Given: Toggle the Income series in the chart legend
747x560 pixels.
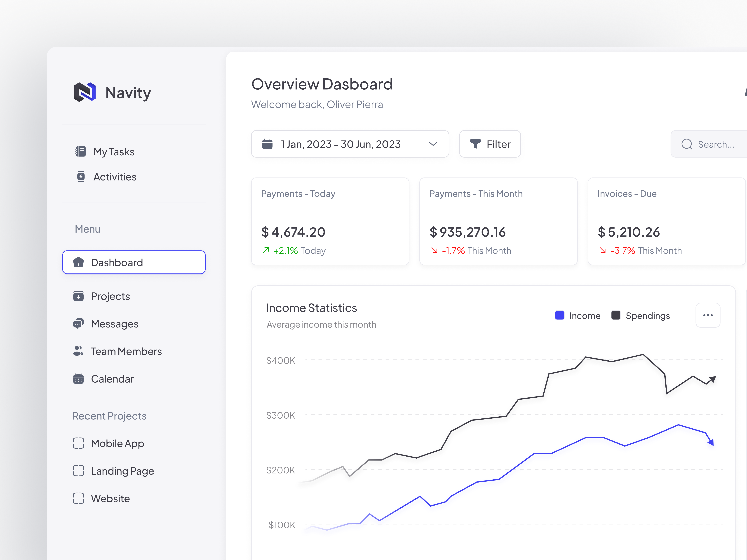Looking at the screenshot, I should coord(578,316).
